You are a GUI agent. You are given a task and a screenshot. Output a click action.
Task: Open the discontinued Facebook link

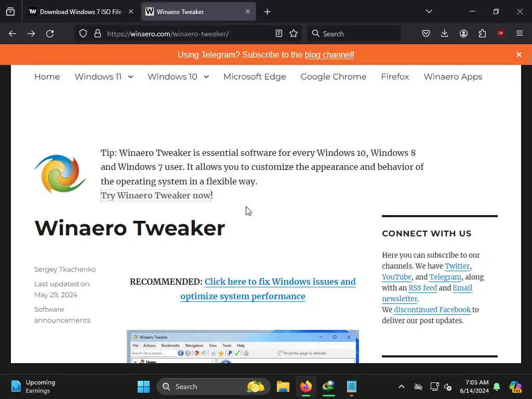click(x=432, y=310)
